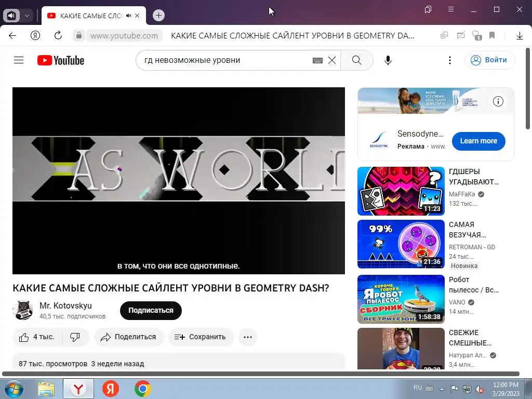Viewport: 532px width, 399px height.
Task: Click the vertical page scrollbar
Action: click(x=528, y=88)
